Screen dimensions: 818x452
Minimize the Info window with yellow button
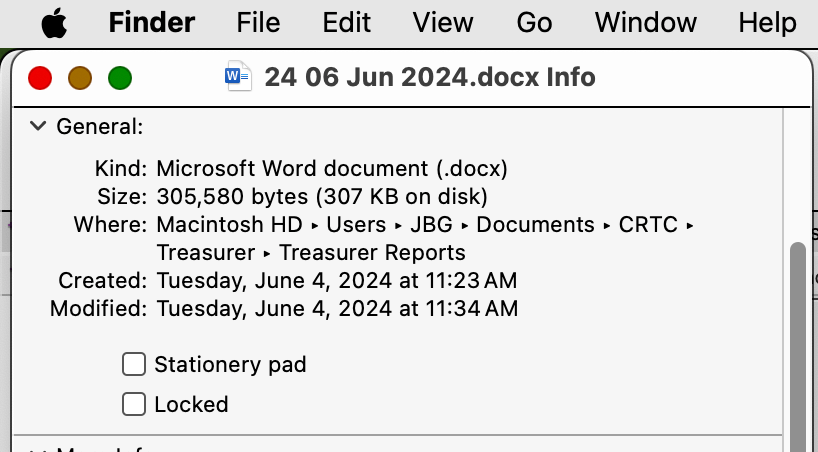(x=80, y=77)
